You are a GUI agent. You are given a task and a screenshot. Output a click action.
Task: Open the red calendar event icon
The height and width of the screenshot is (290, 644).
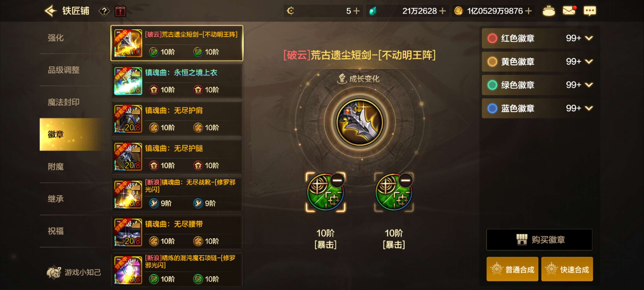(120, 11)
